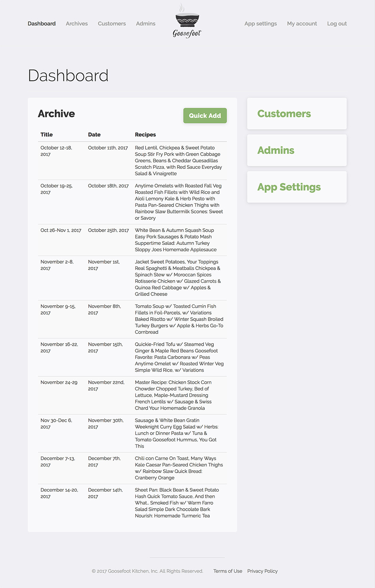Image resolution: width=375 pixels, height=588 pixels.
Task: Open the Admins panel card
Action: (296, 150)
